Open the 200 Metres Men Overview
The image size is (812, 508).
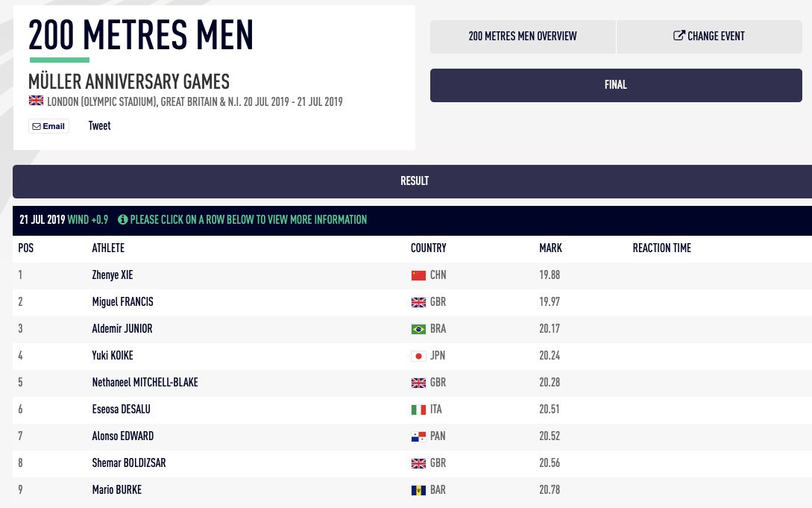[523, 37]
